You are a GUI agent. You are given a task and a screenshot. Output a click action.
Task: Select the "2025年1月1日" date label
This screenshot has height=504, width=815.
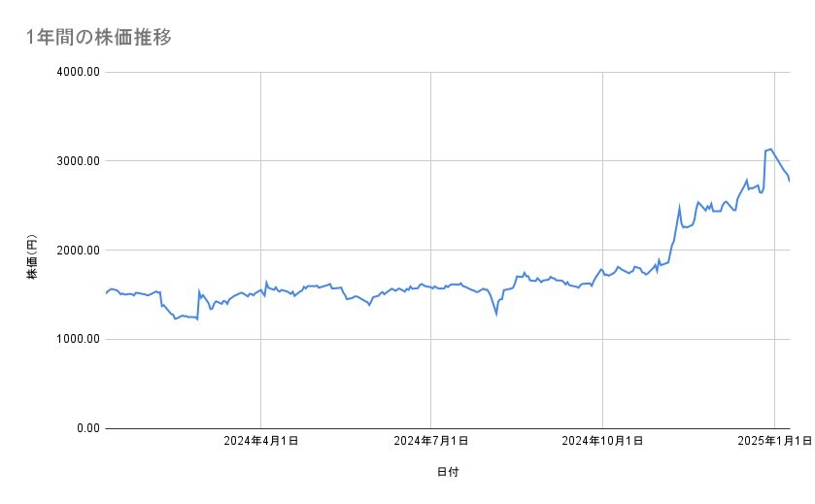pos(774,441)
